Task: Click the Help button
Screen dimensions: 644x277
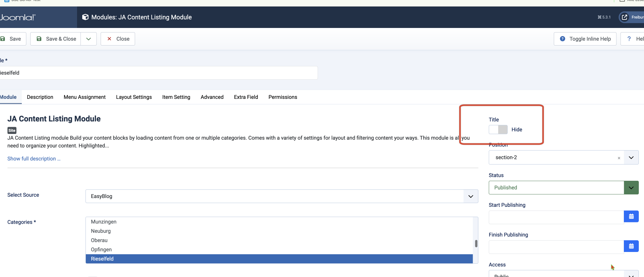Action: click(x=633, y=39)
